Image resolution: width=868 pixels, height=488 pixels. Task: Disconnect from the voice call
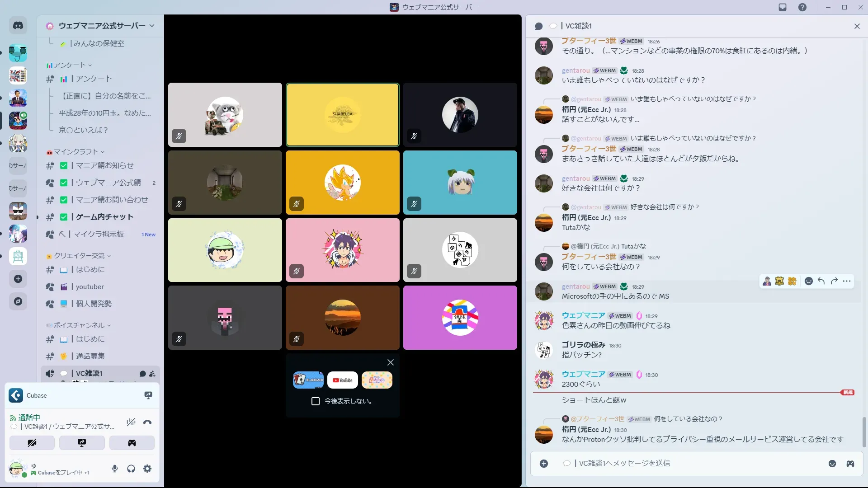(x=147, y=422)
